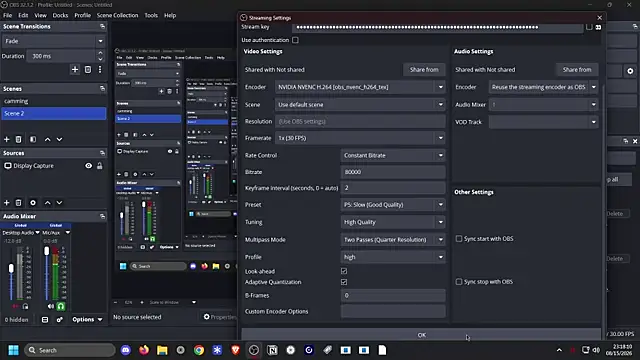Enable Sync start with OBS
The width and height of the screenshot is (640, 360).
(x=459, y=238)
